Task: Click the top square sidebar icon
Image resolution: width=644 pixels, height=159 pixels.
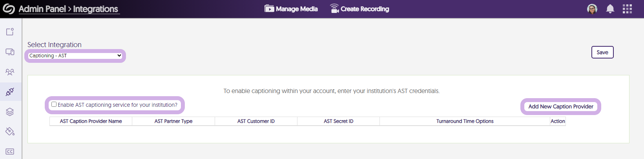Action: coord(10,32)
